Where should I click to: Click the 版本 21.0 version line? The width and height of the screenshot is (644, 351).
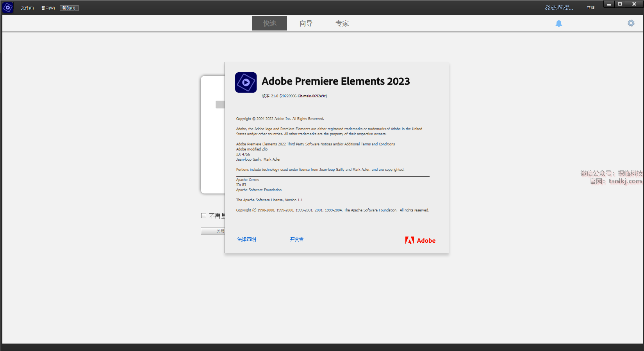(x=294, y=96)
